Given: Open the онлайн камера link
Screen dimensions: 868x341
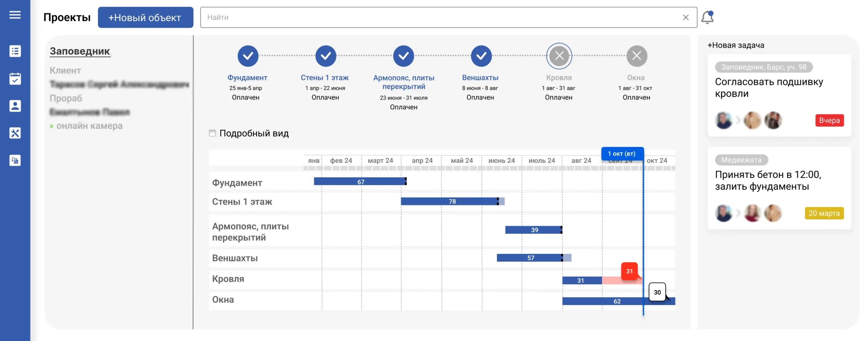Looking at the screenshot, I should coord(89,126).
